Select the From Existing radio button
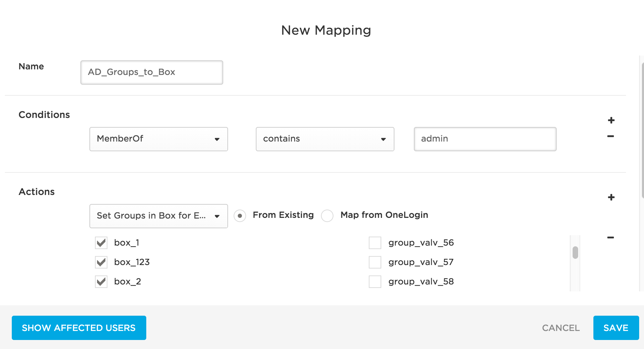The height and width of the screenshot is (349, 644). (x=240, y=216)
